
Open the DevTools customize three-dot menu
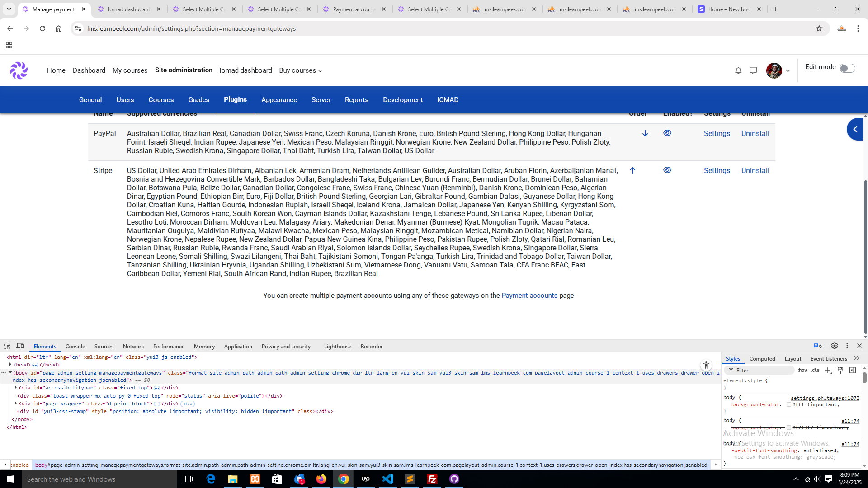(847, 346)
